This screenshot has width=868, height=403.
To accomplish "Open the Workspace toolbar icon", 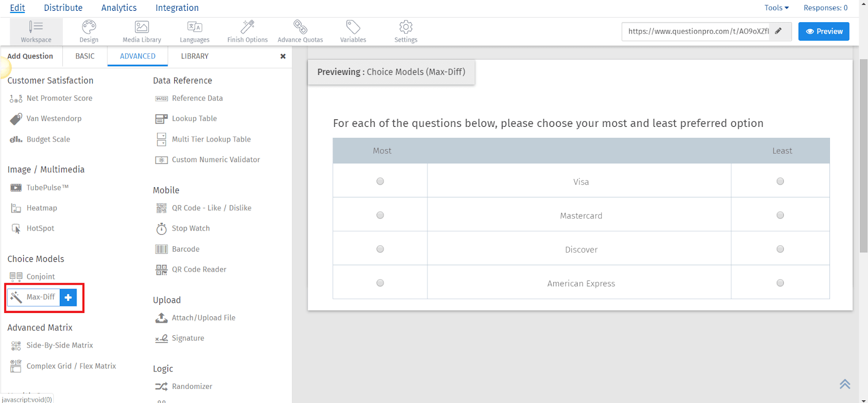I will coord(36,27).
